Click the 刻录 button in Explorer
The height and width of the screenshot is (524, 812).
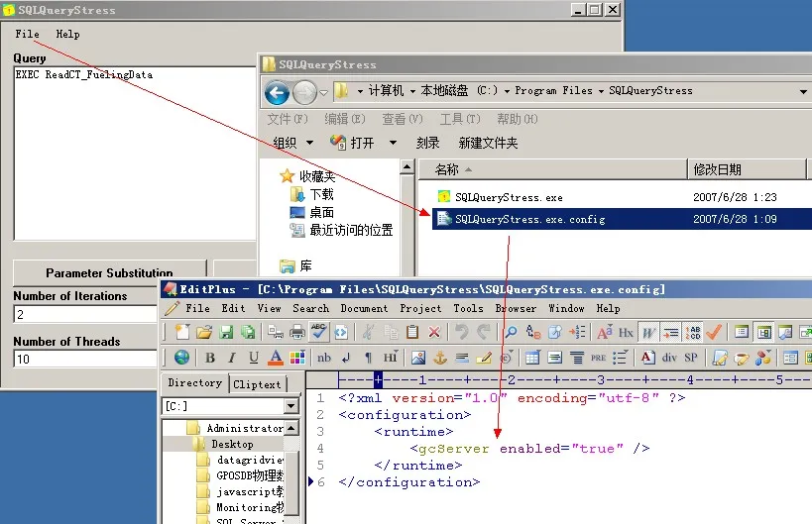click(x=427, y=143)
